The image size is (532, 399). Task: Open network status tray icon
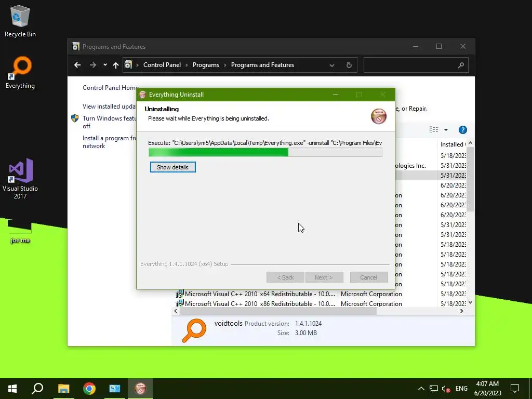pyautogui.click(x=434, y=389)
